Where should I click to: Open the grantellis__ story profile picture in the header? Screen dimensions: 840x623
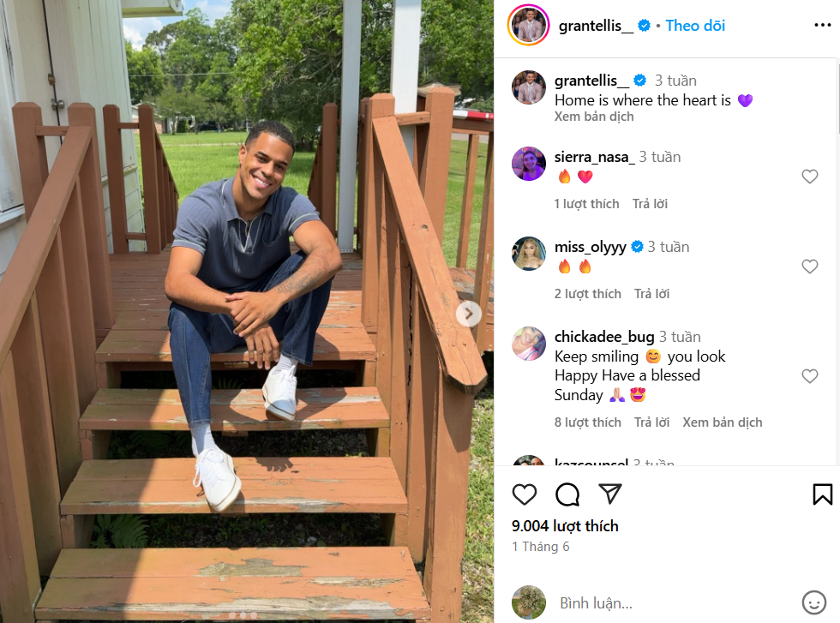coord(528,25)
